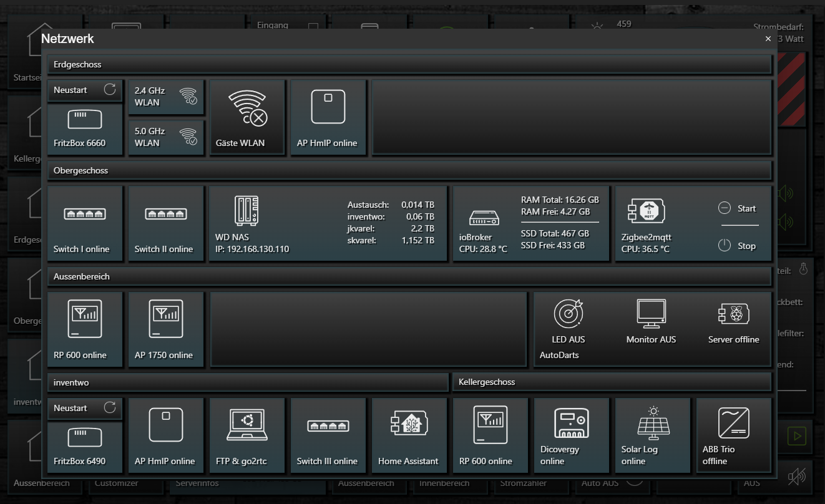
Task: Open the FritzBox 6660 router tile
Action: 85,129
